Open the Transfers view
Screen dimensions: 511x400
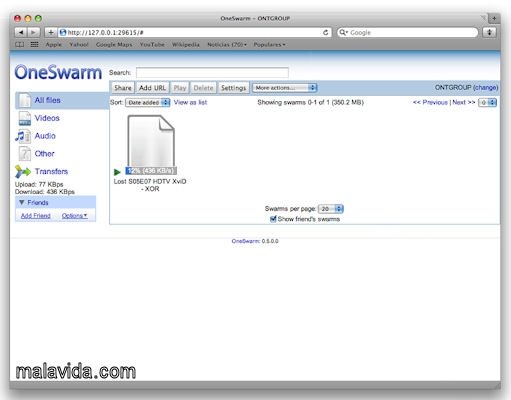coord(51,171)
